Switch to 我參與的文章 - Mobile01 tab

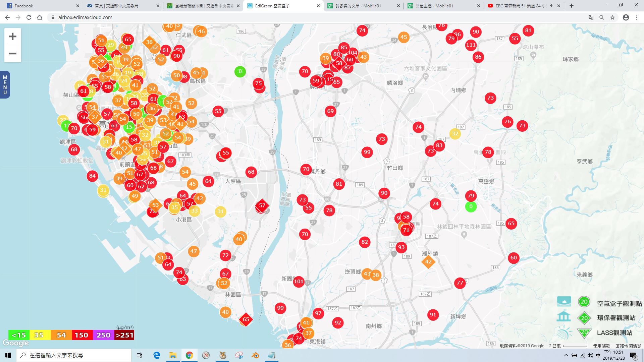coord(364,6)
